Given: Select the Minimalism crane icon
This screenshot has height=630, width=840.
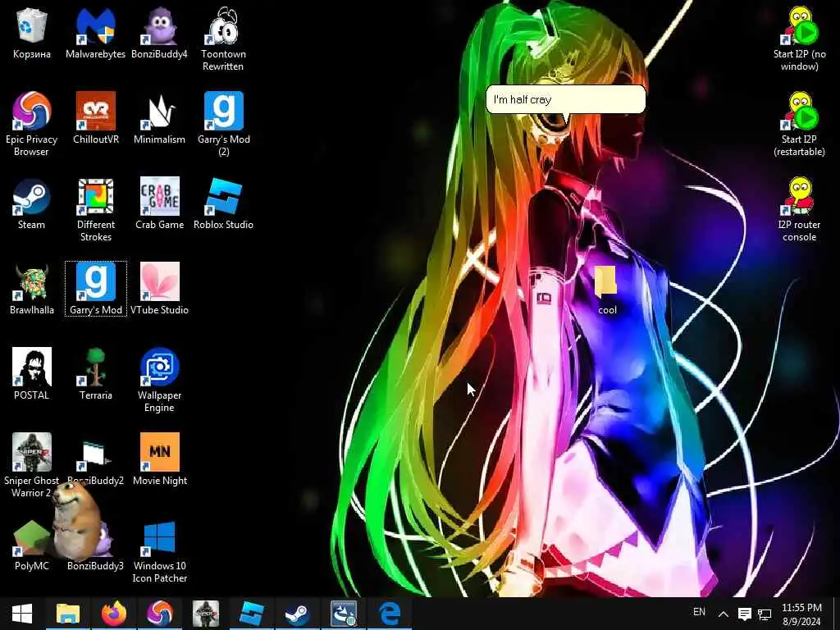Looking at the screenshot, I should click(159, 118).
